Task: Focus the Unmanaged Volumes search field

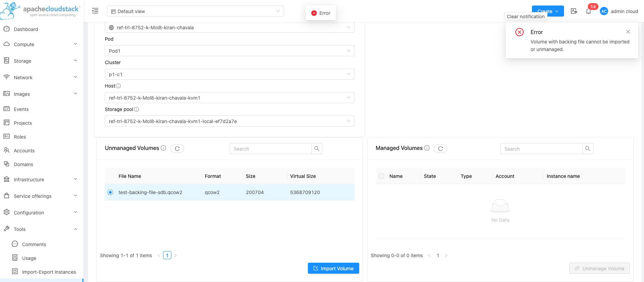Action: click(271, 149)
